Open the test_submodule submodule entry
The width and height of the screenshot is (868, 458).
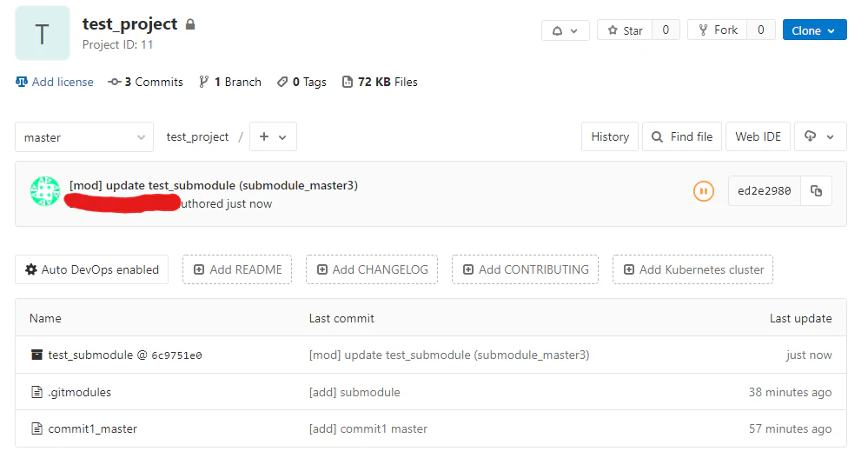pos(90,355)
